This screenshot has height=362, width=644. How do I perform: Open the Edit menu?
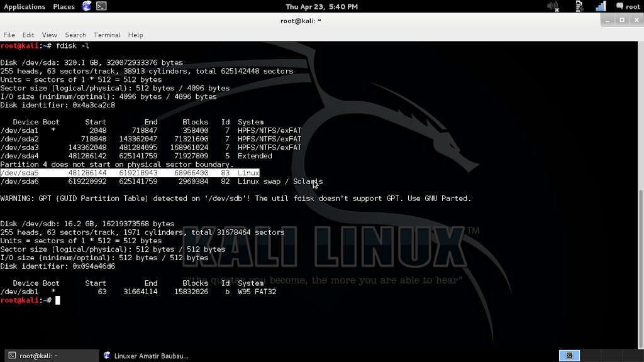tap(28, 35)
